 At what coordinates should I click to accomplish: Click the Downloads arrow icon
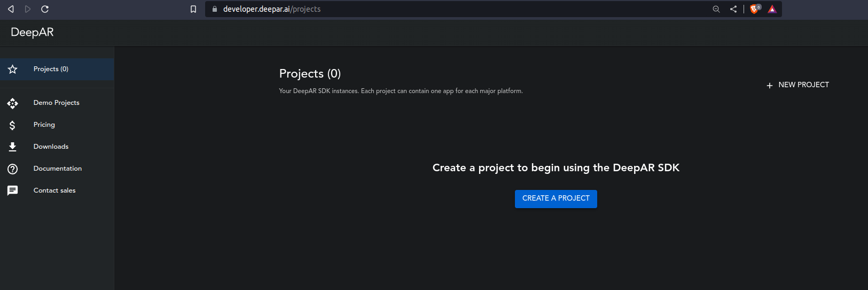click(13, 147)
